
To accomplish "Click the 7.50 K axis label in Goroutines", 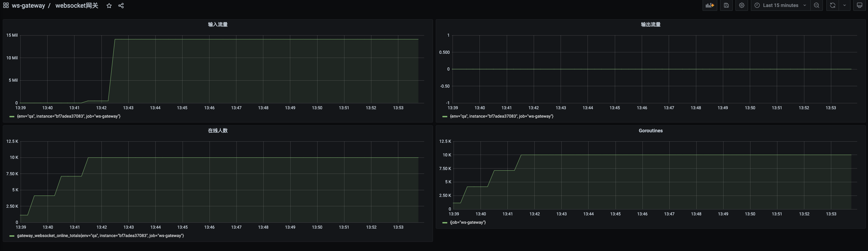I will click(445, 169).
